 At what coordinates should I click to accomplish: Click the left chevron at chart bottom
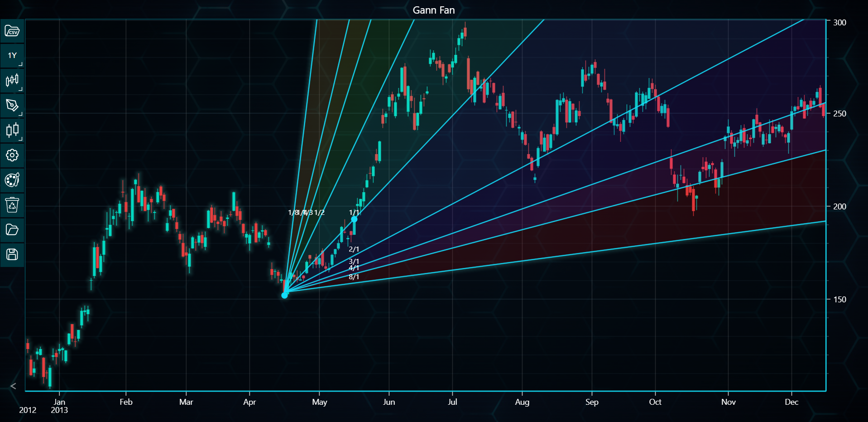coord(13,386)
